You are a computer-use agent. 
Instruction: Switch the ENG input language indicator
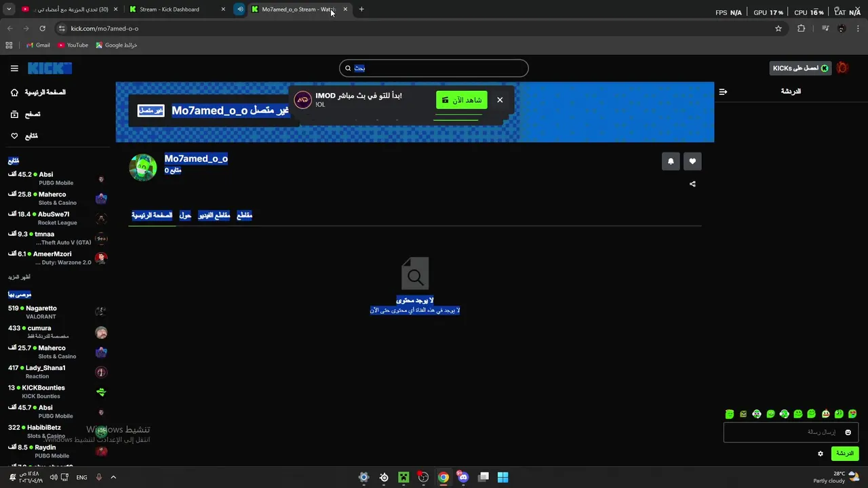(81, 477)
